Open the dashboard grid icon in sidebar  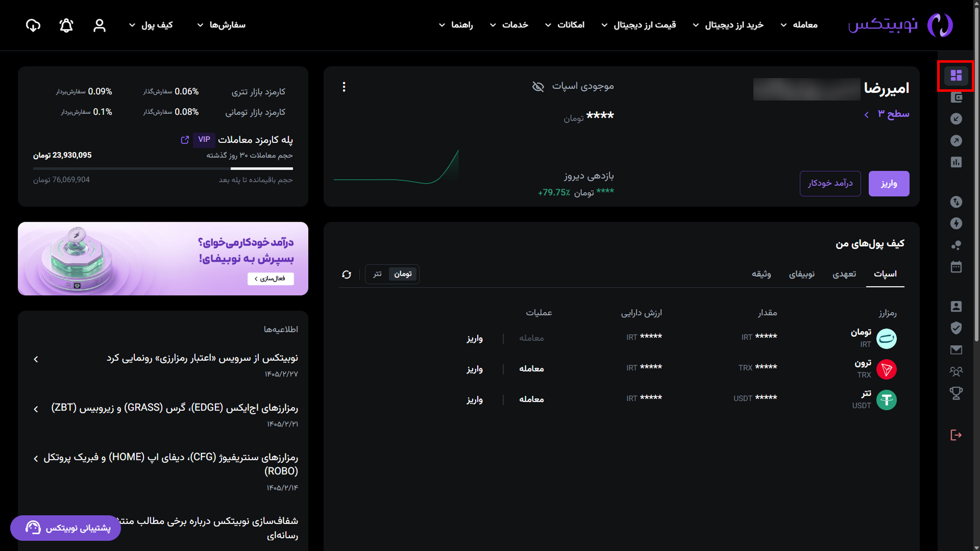point(956,76)
